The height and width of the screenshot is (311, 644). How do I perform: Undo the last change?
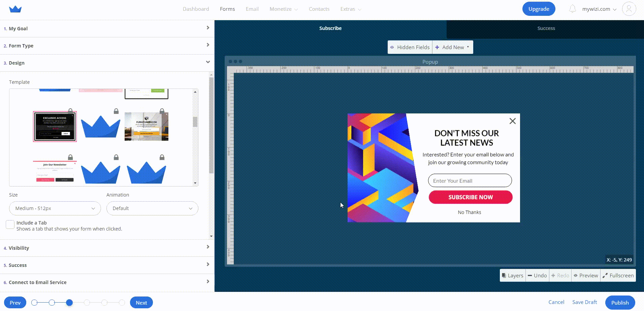coord(537,275)
